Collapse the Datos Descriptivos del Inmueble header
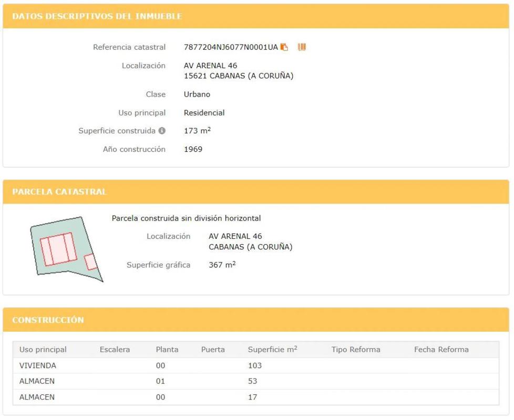This screenshot has width=514, height=420. pyautogui.click(x=255, y=16)
